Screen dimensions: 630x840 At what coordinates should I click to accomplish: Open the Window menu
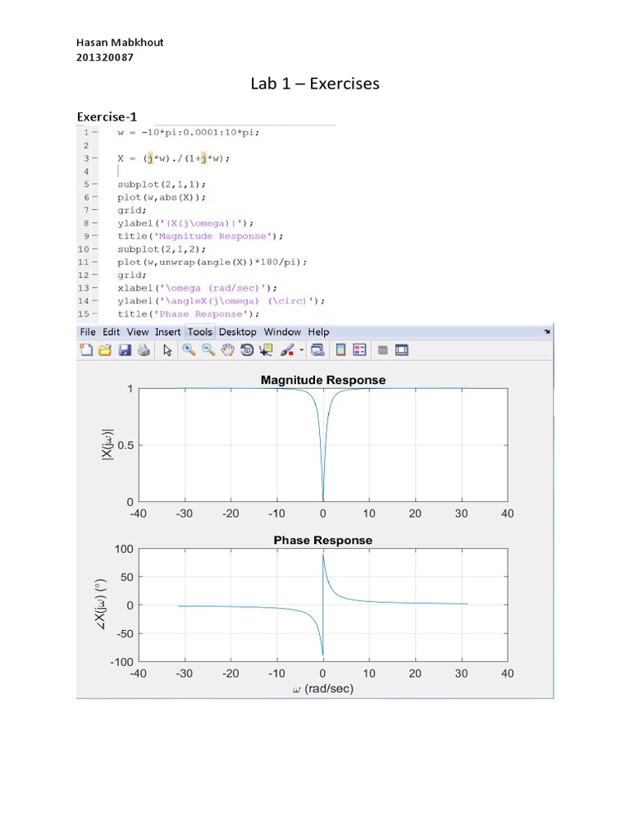(282, 331)
